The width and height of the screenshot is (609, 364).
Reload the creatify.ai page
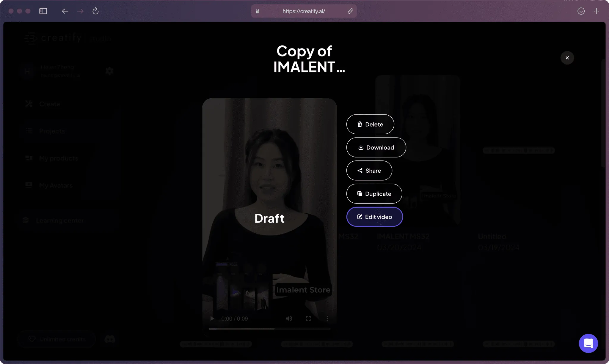click(95, 11)
